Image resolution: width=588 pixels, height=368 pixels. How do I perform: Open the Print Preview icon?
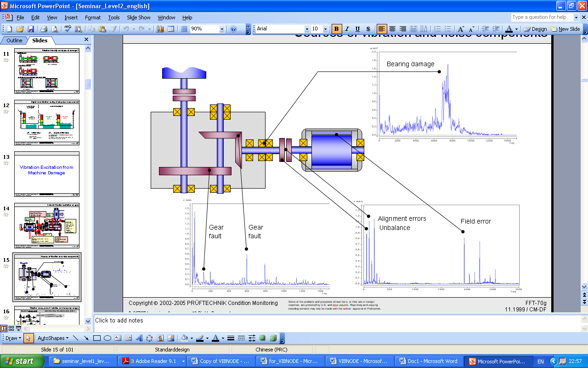coord(55,29)
